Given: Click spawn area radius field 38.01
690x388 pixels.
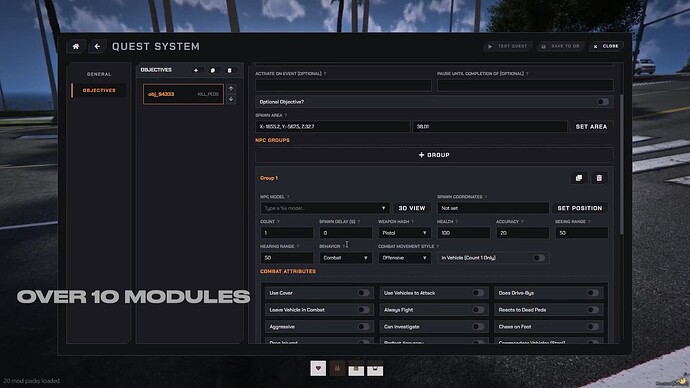Looking at the screenshot, I should tap(490, 127).
